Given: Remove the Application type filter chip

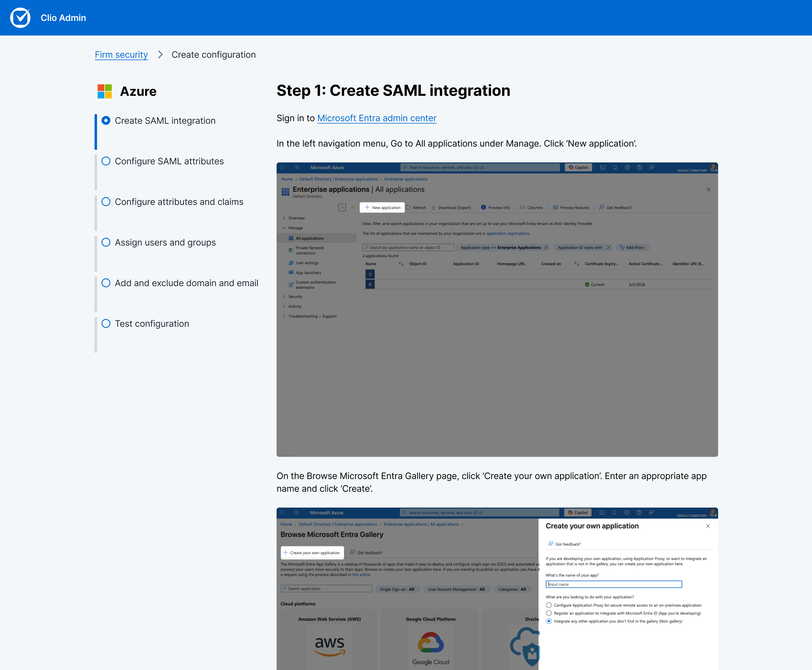Looking at the screenshot, I should tap(546, 247).
